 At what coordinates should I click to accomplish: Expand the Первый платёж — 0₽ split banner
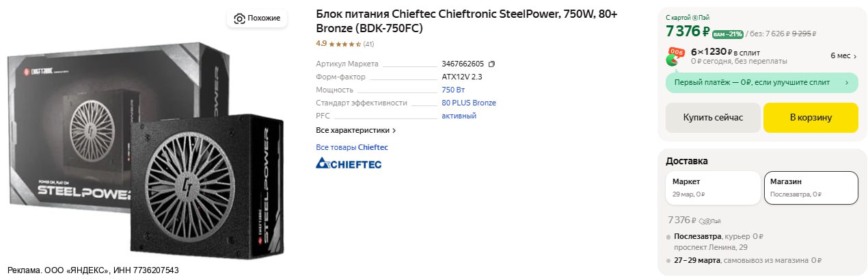[x=761, y=82]
